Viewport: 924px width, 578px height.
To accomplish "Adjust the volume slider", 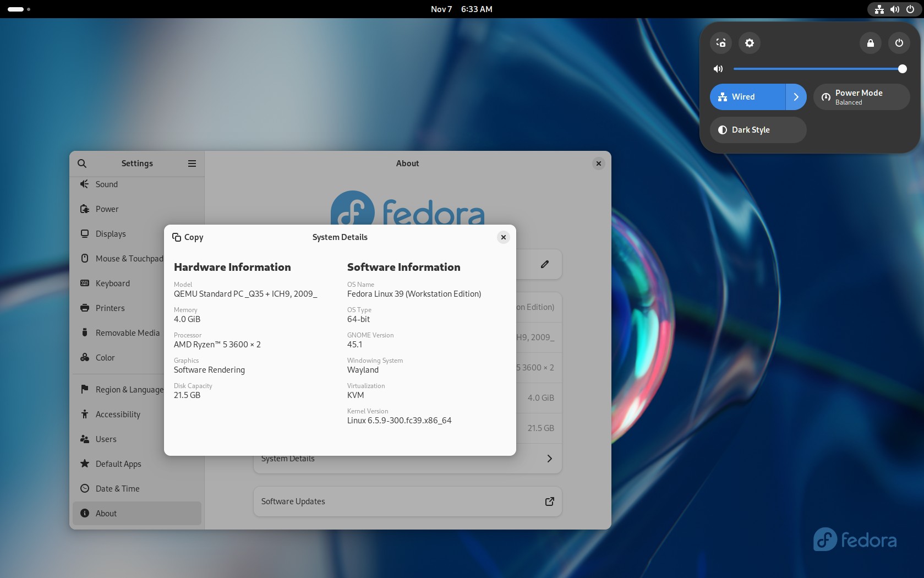I will pos(820,69).
